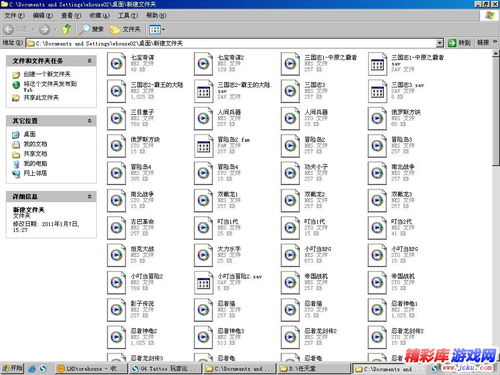
Task: Open the 收藏(A) menu
Action: pyautogui.click(x=99, y=15)
